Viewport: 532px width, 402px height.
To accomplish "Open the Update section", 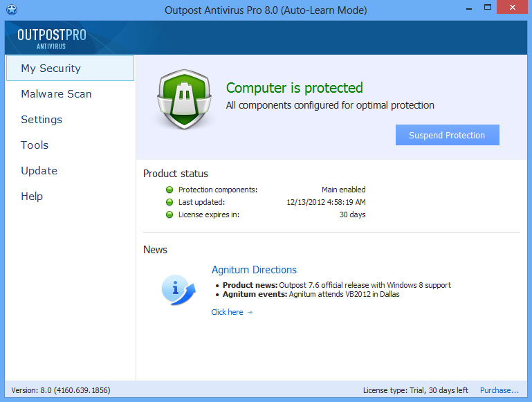I will point(39,171).
